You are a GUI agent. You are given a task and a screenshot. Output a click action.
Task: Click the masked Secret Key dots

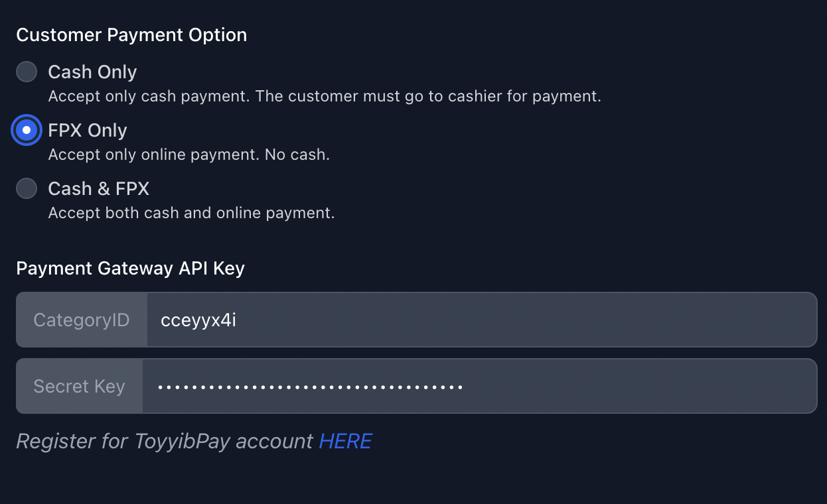pos(310,385)
